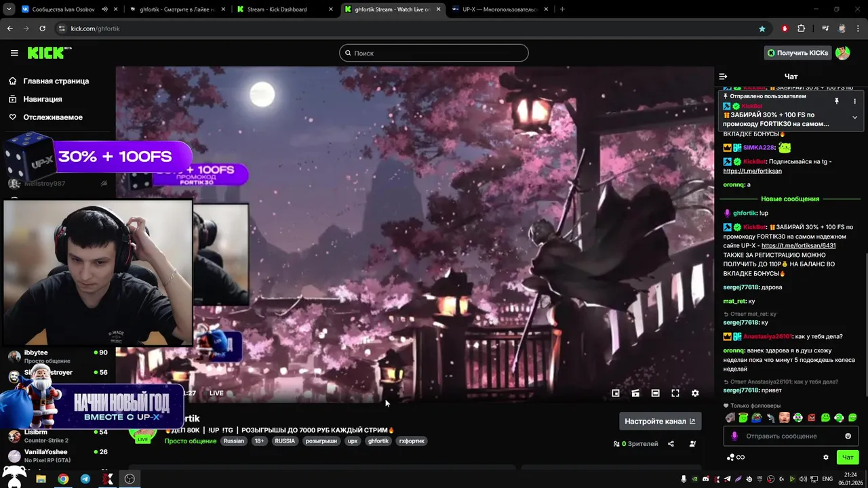Screen dimensions: 868x488
Task: Click the purple microphone icon in chat input
Action: pos(734,436)
